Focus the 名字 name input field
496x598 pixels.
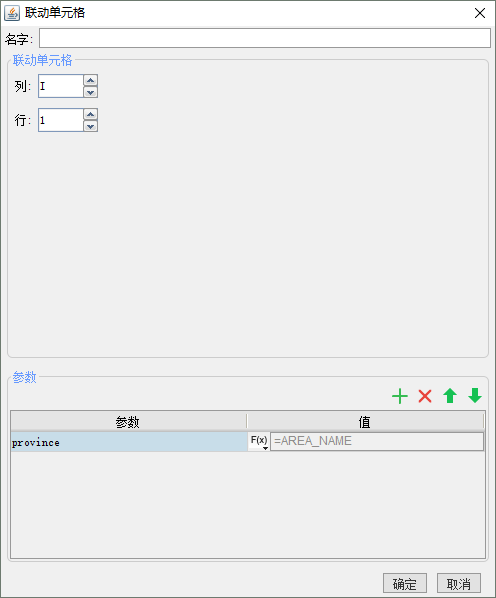tap(265, 38)
